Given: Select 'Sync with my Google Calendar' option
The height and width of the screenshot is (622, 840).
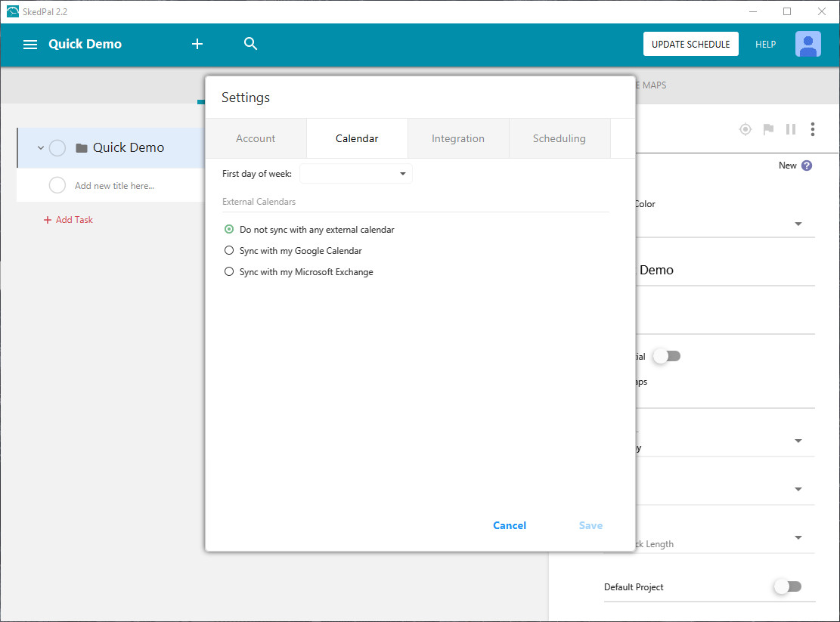Looking at the screenshot, I should (229, 250).
